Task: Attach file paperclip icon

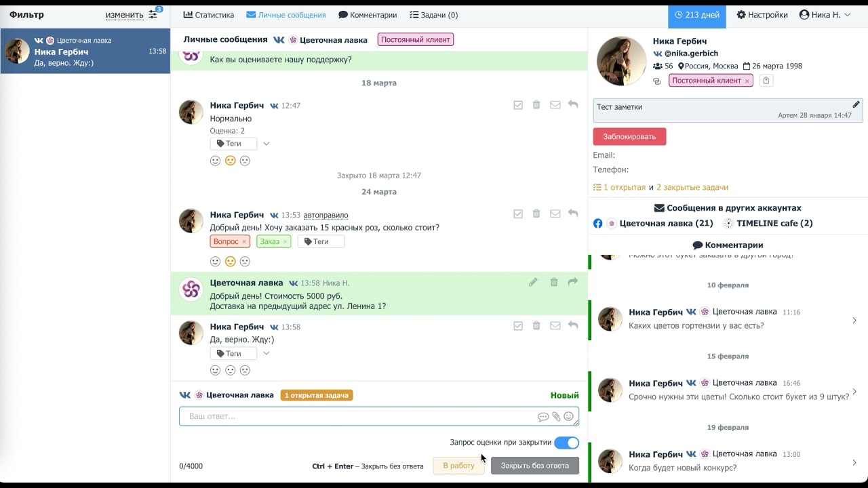Action: 556,417
